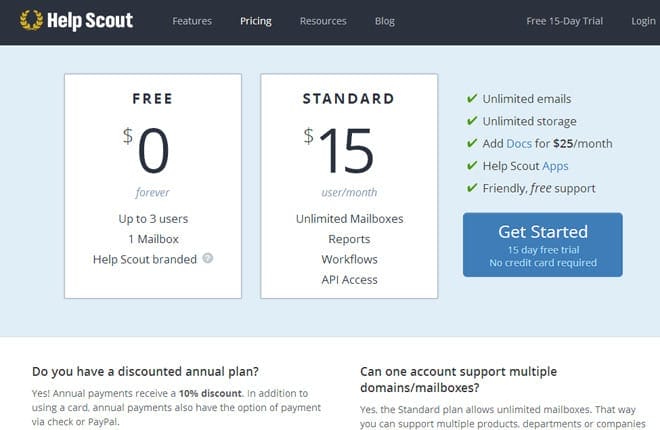This screenshot has height=430, width=660.
Task: Open the Help Scout Apps link
Action: point(555,166)
